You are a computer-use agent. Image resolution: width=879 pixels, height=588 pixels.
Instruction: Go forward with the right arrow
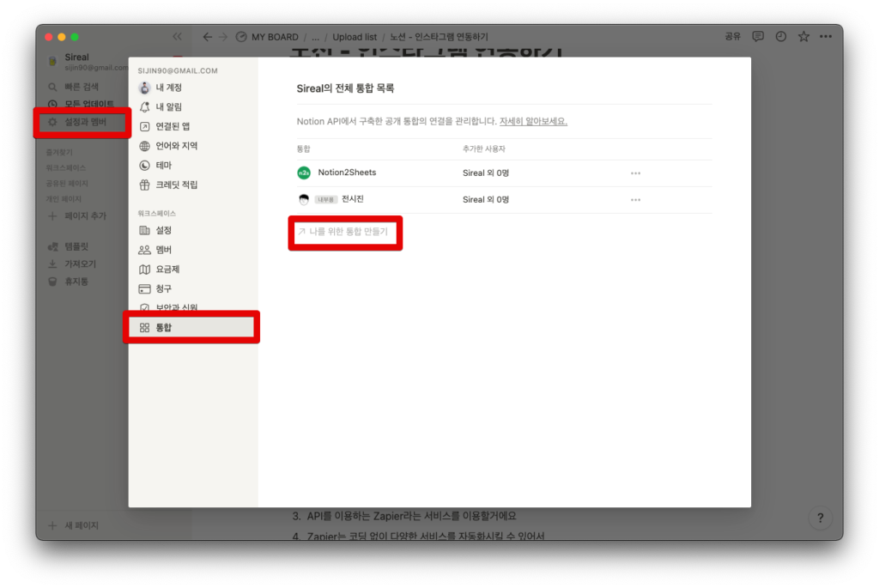(x=223, y=36)
